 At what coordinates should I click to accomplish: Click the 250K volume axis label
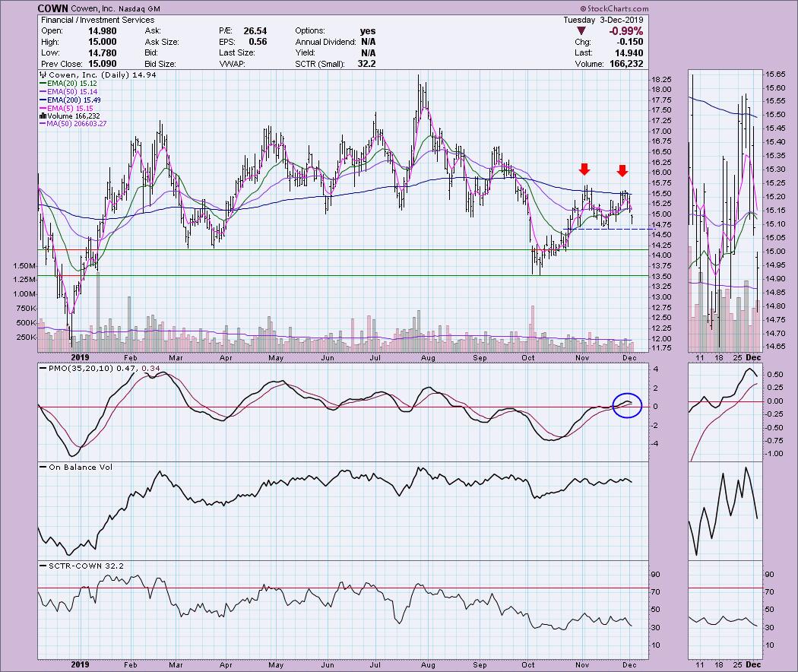tap(27, 337)
